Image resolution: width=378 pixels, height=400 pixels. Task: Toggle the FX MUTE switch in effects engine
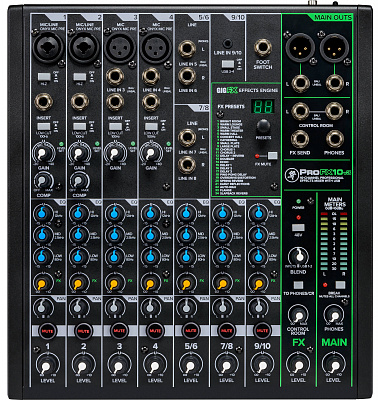[x=273, y=156]
